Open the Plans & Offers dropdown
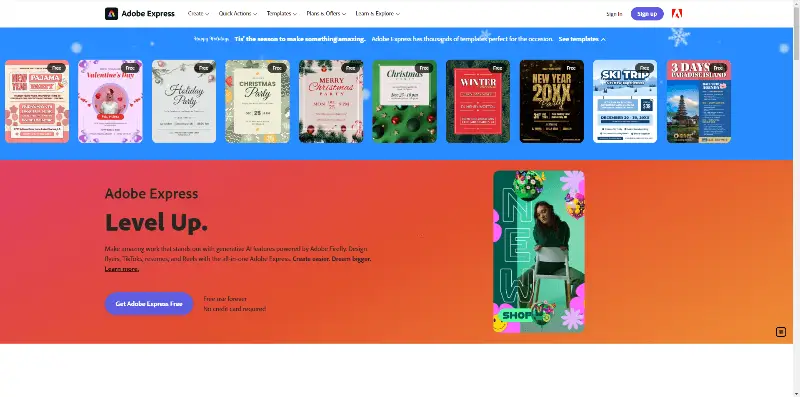 point(326,14)
